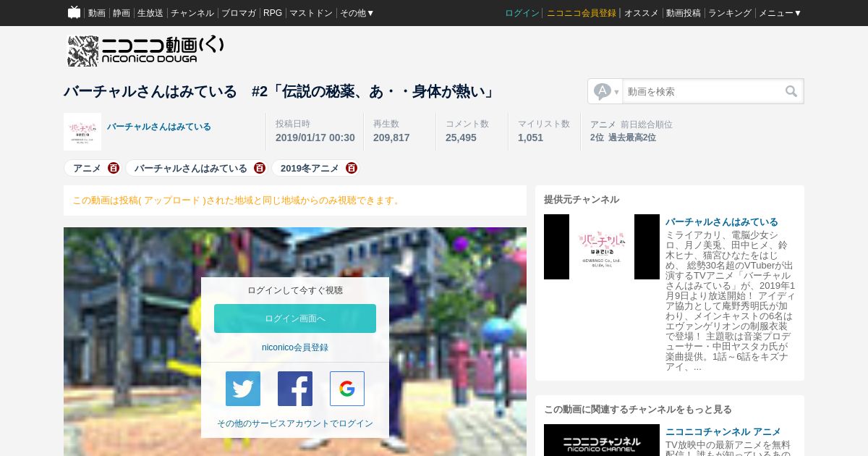This screenshot has height=456, width=868.
Task: Open the uploader link バーチャルさんはみている
Action: point(159,127)
